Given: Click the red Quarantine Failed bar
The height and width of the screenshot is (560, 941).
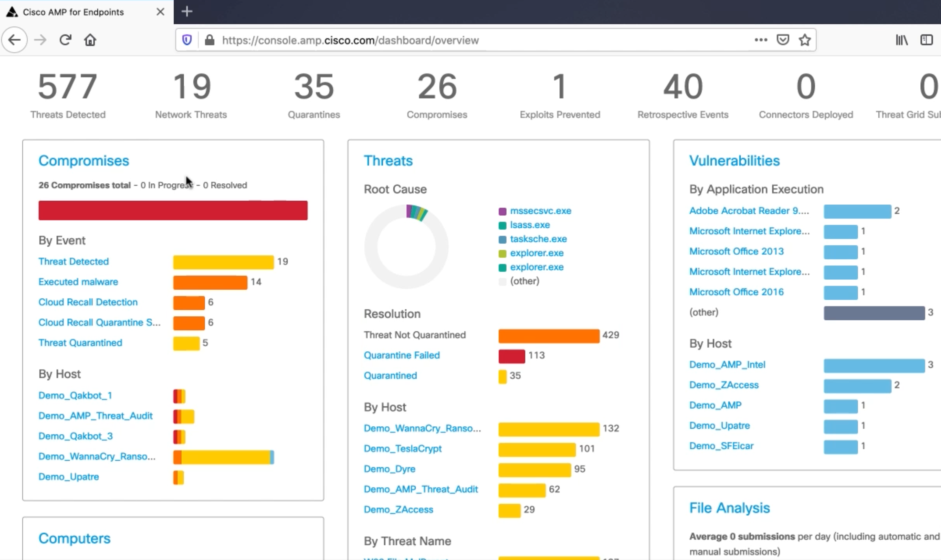Looking at the screenshot, I should click(511, 356).
